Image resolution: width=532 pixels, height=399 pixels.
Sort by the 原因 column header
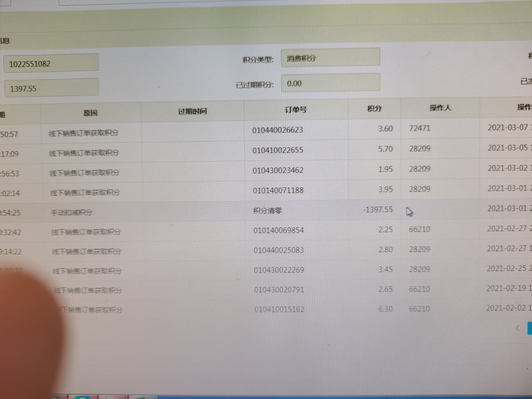tap(91, 113)
